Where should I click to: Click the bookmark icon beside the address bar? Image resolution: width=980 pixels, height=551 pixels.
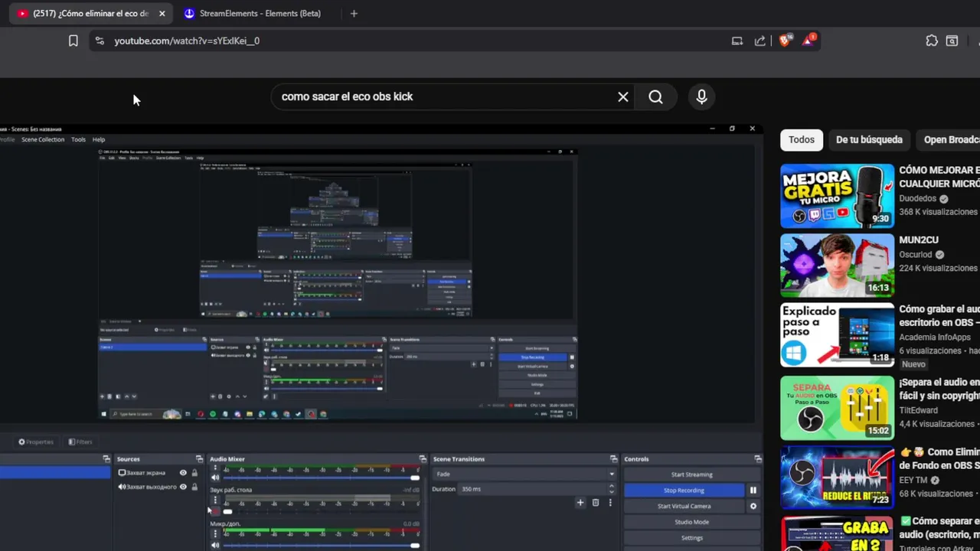pos(73,41)
